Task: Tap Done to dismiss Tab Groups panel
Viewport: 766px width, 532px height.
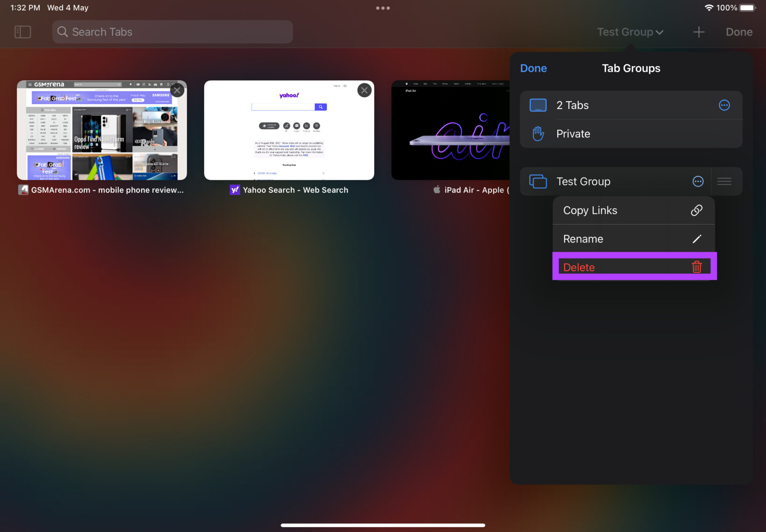Action: tap(533, 68)
